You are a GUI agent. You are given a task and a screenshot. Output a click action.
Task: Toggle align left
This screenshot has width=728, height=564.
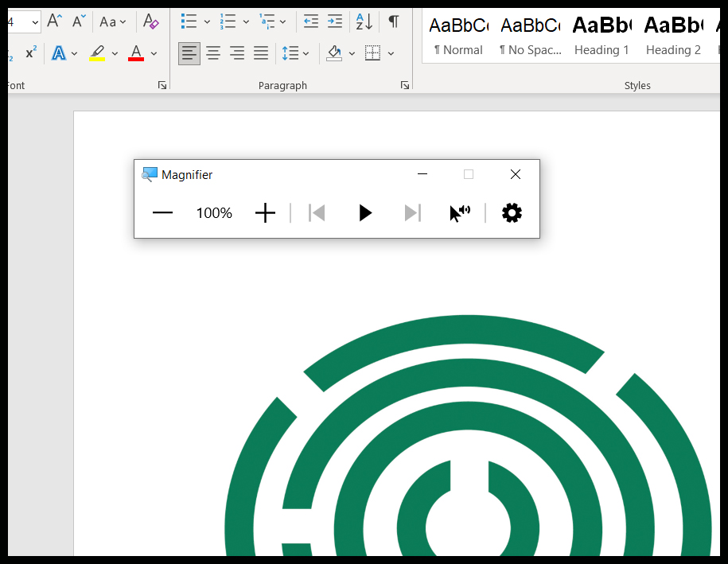pyautogui.click(x=189, y=53)
